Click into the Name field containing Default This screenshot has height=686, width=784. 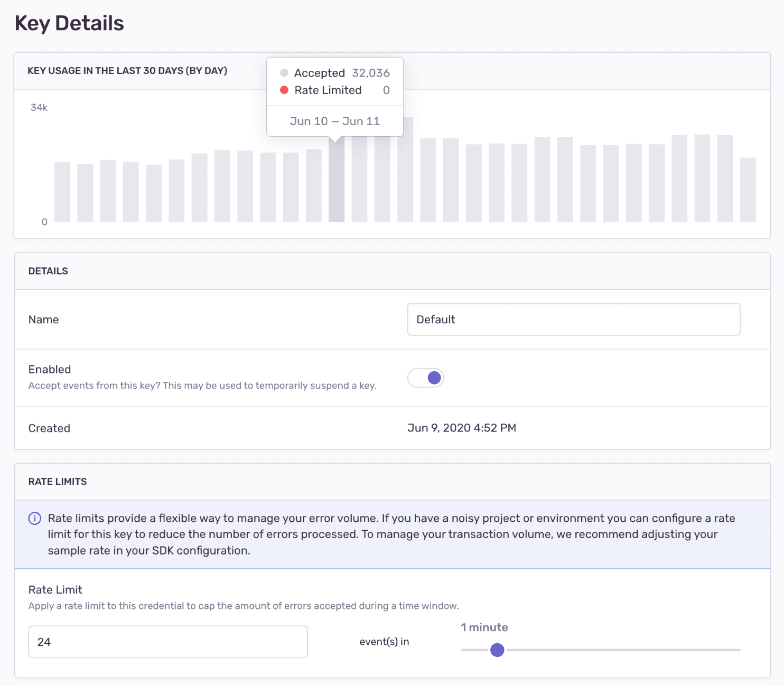573,319
